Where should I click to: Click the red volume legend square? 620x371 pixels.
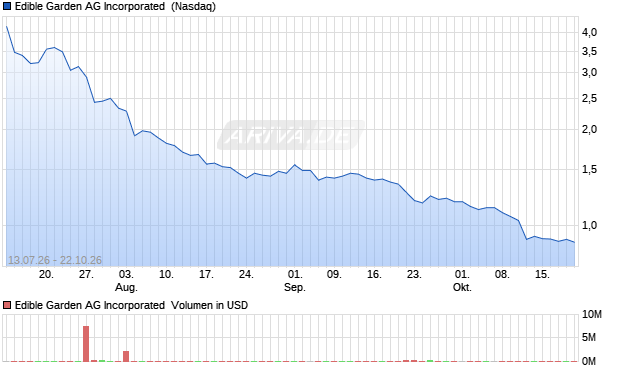[x=7, y=305]
